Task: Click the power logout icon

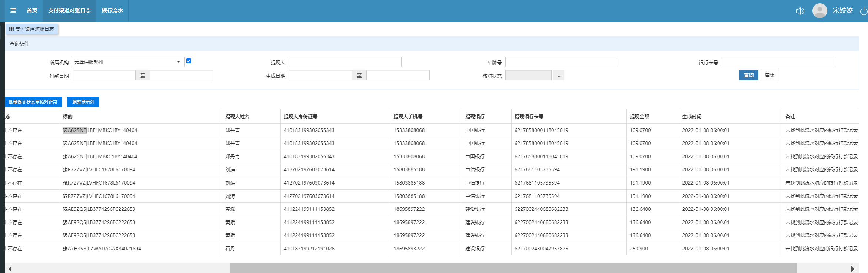Action: pyautogui.click(x=863, y=11)
